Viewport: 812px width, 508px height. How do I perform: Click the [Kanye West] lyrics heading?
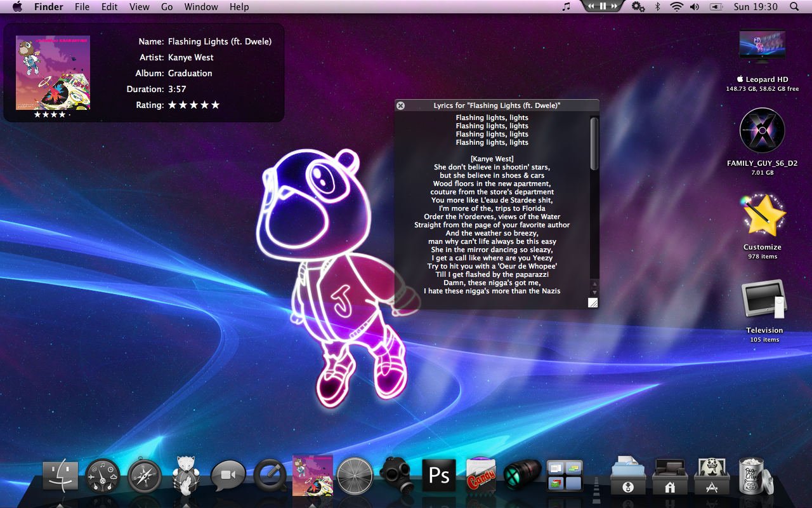coord(492,159)
